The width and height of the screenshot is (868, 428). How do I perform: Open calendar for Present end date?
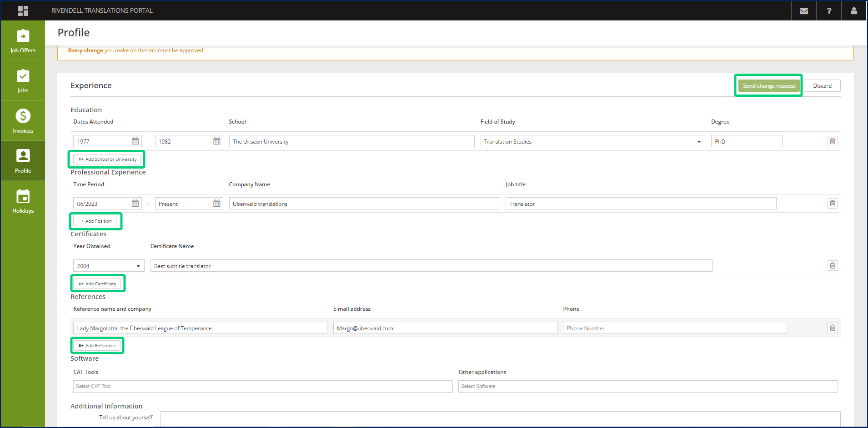(x=217, y=204)
